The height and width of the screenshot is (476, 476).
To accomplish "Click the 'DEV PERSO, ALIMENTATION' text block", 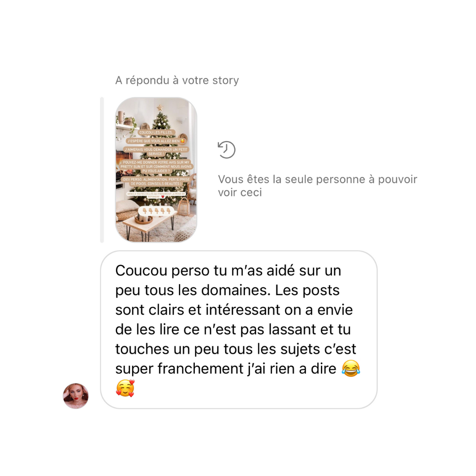I will tap(156, 182).
